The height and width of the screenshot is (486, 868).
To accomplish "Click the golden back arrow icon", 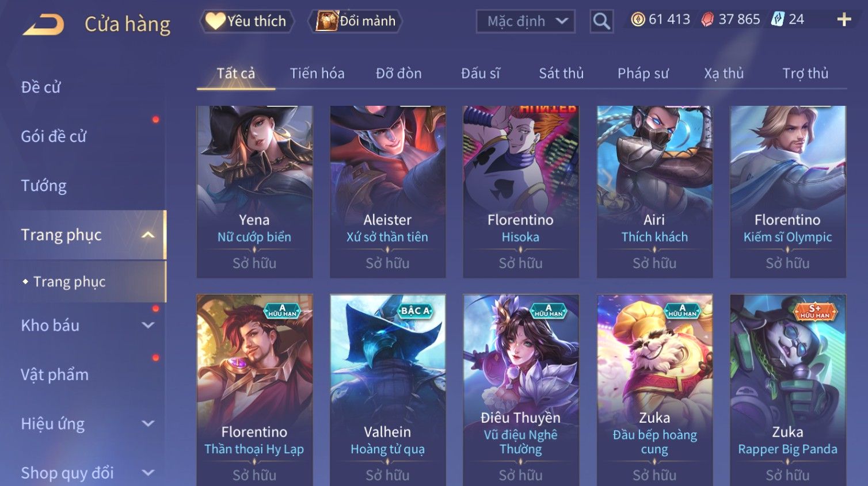I will [x=43, y=25].
